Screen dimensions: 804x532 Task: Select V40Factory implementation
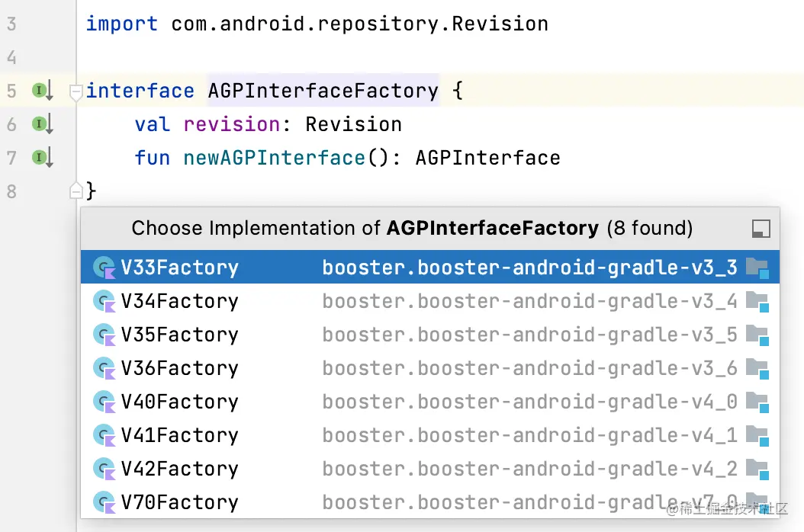(429, 402)
